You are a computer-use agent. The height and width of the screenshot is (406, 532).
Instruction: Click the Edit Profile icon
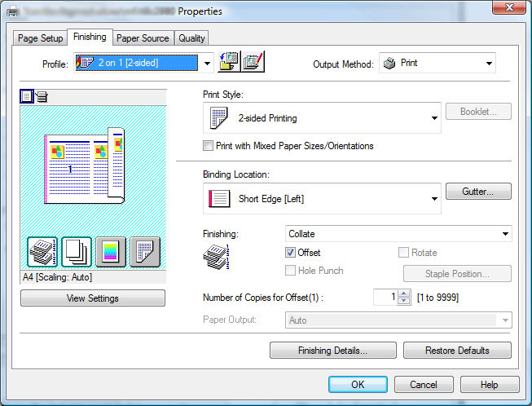coord(253,61)
